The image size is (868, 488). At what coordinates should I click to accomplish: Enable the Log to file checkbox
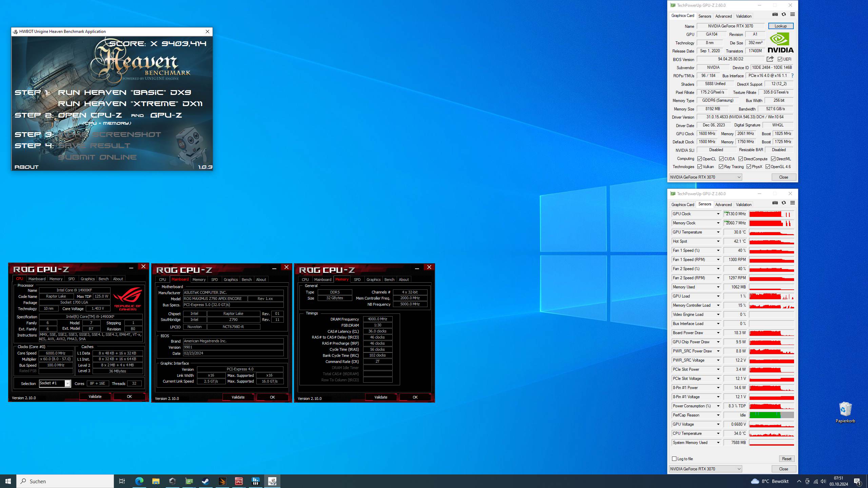click(674, 459)
